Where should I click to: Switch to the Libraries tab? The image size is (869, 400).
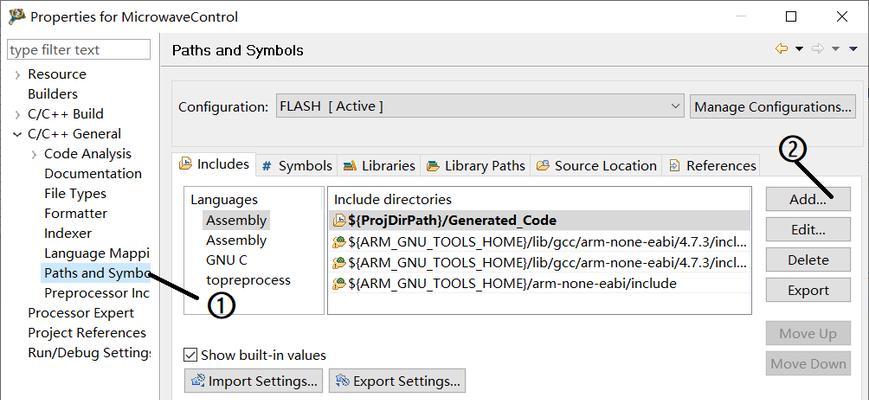click(379, 166)
